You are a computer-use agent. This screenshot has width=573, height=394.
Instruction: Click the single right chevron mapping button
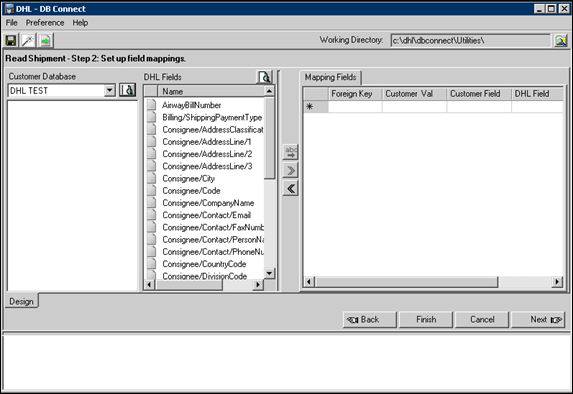[x=291, y=170]
